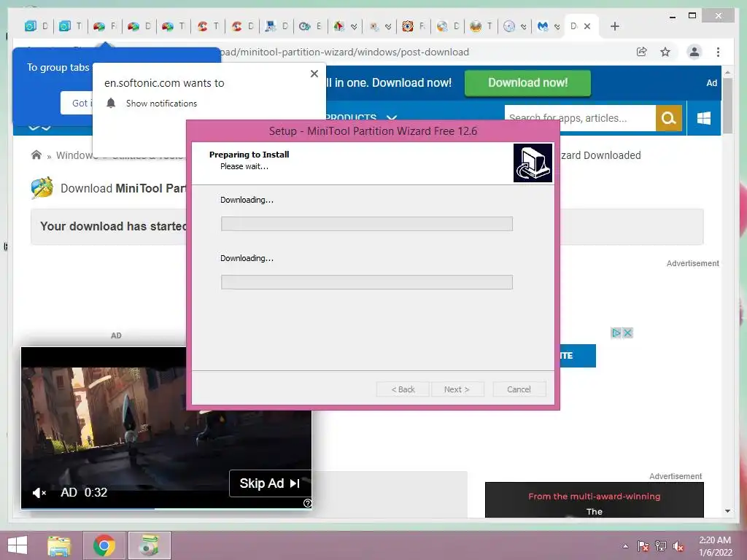Click the green Download now! button
Screen dimensions: 747x560
click(x=527, y=83)
